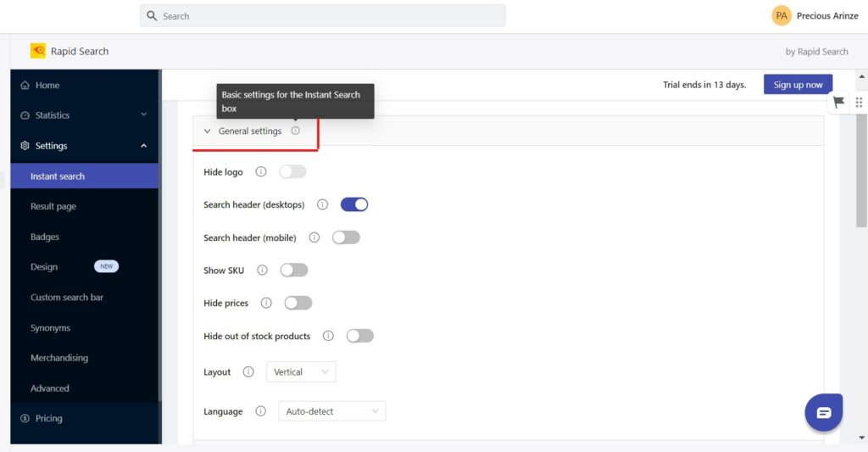Screen dimensions: 868x452
Task: Click the Settings gear icon in sidebar
Action: click(x=25, y=146)
